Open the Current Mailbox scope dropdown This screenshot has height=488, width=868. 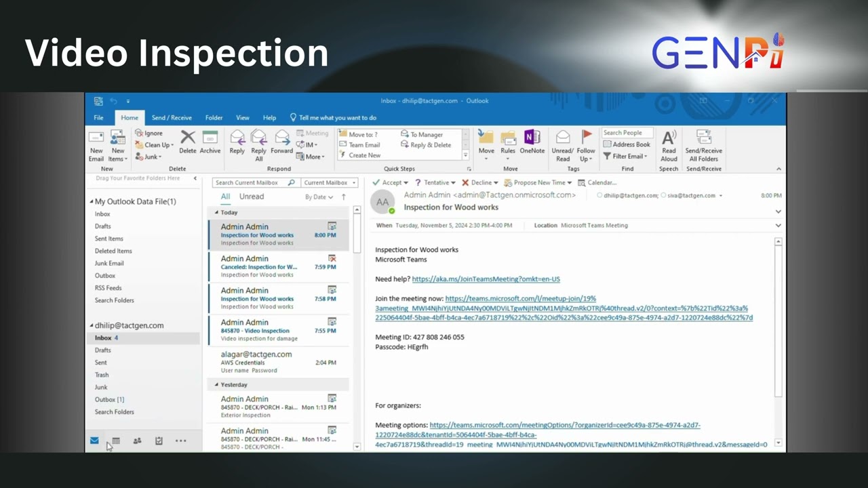330,182
